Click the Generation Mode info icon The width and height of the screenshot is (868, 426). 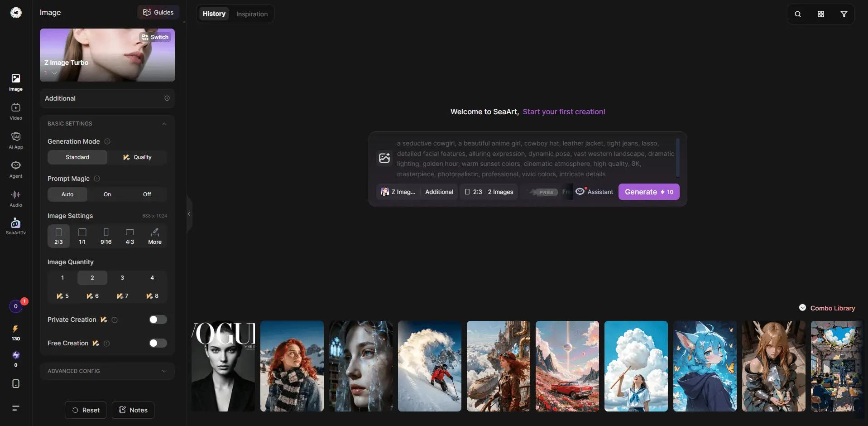pos(107,141)
